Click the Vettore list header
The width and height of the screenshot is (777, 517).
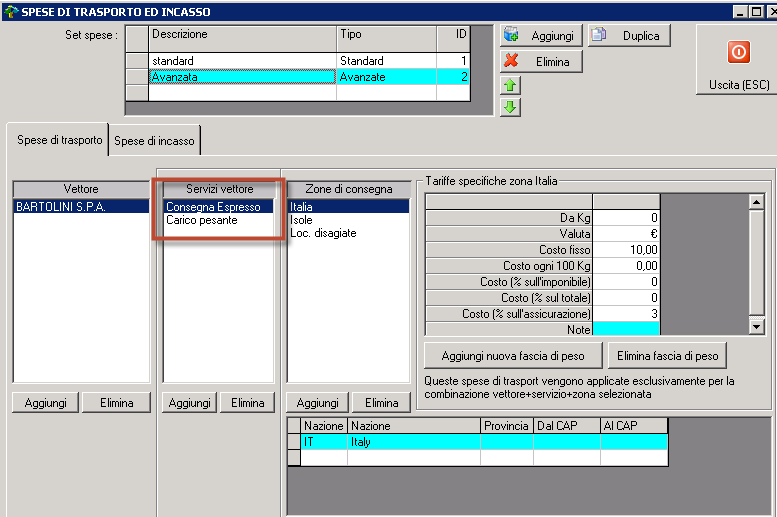pos(81,189)
